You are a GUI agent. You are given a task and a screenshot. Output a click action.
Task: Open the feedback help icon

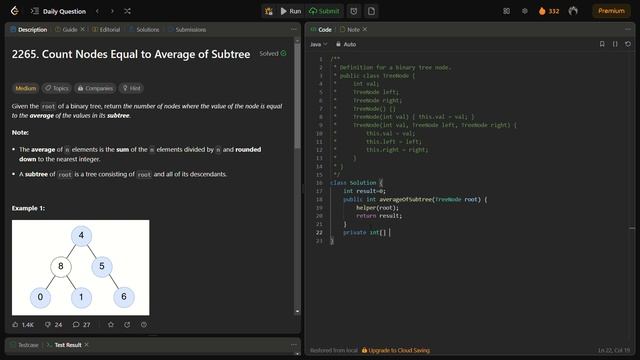click(x=144, y=325)
